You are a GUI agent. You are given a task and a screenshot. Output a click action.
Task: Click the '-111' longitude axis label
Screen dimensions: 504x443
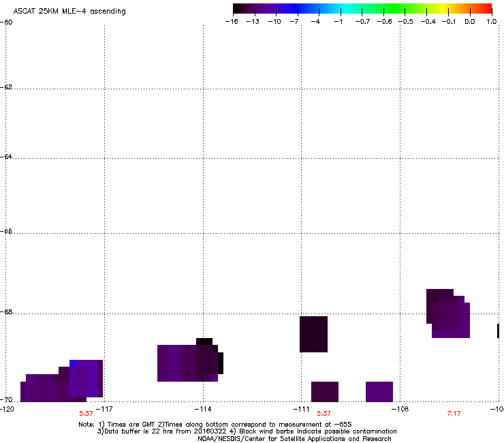click(301, 409)
